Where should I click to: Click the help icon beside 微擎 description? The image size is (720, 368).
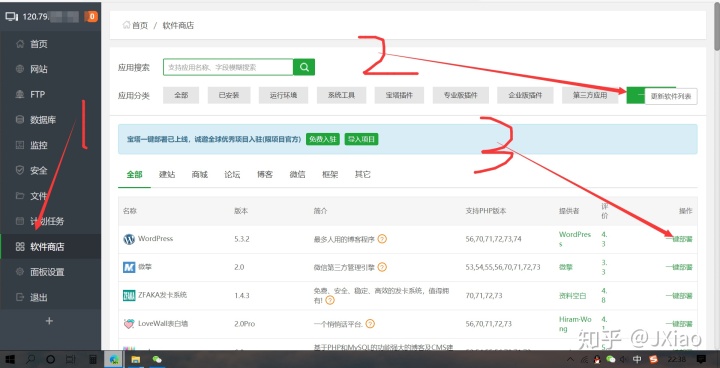(x=382, y=267)
